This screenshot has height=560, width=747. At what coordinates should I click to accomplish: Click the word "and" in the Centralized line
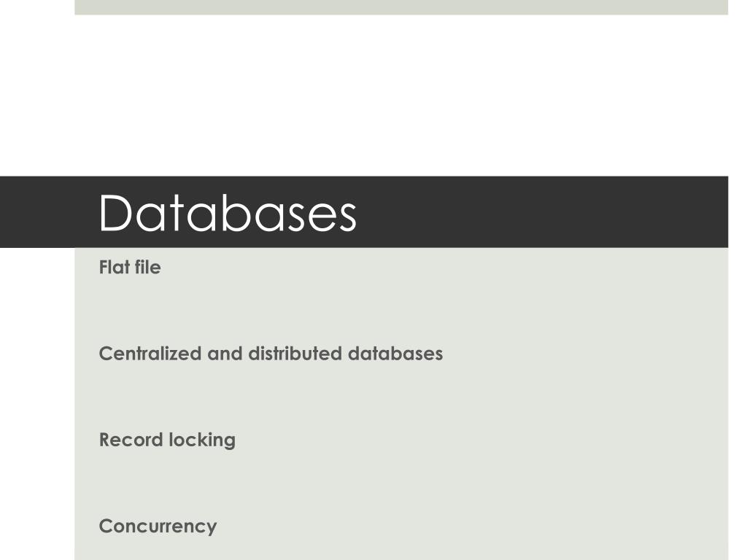[225, 354]
